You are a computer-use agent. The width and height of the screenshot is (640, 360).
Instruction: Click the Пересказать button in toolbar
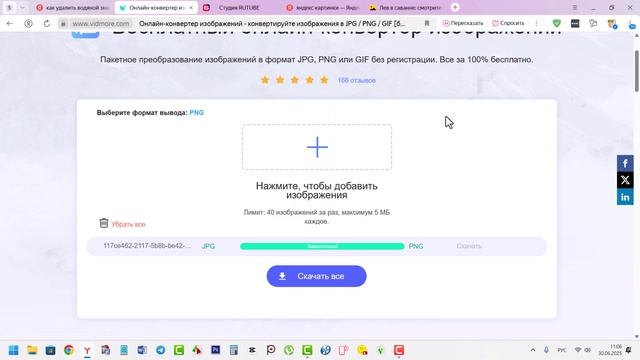463,23
